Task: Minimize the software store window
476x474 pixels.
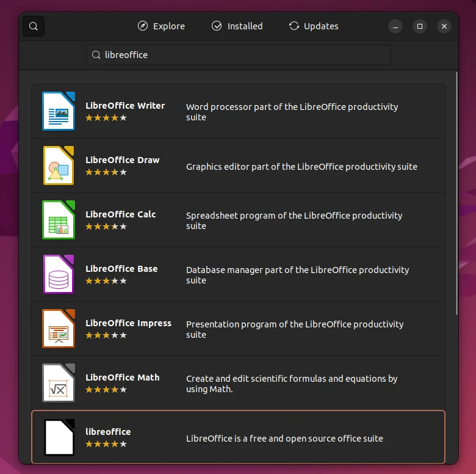Action: pyautogui.click(x=395, y=26)
